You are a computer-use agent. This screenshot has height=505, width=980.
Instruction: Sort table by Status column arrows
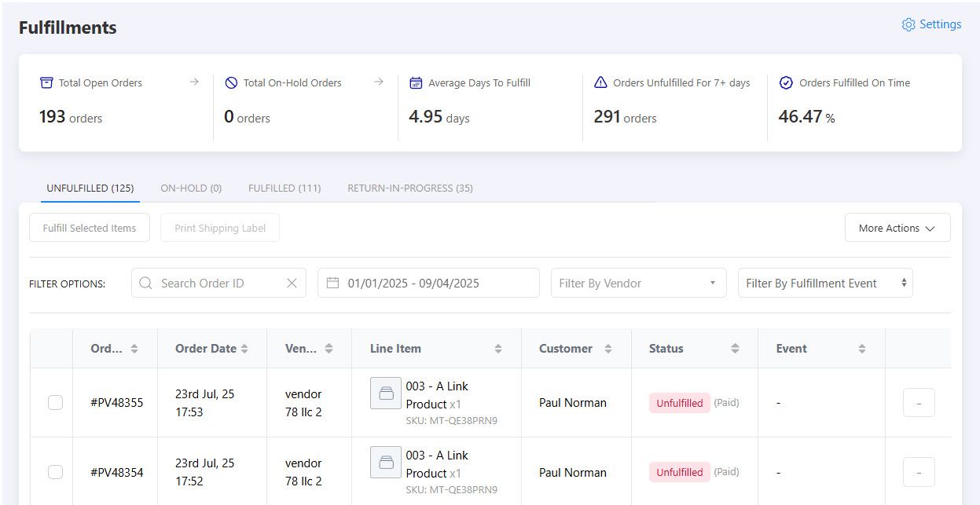tap(735, 349)
